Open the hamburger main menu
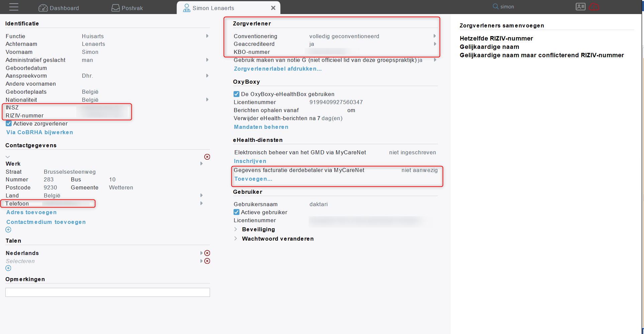The width and height of the screenshot is (644, 334). [14, 7]
